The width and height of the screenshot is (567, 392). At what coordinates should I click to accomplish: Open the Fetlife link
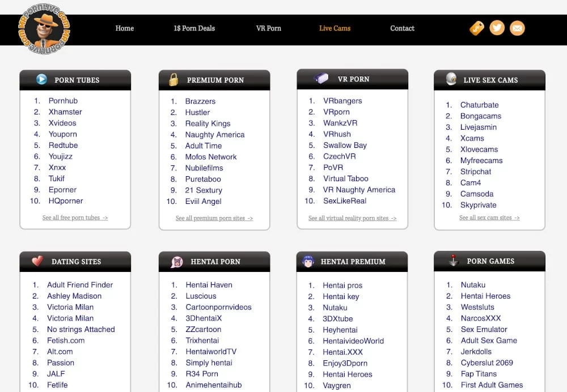point(57,385)
